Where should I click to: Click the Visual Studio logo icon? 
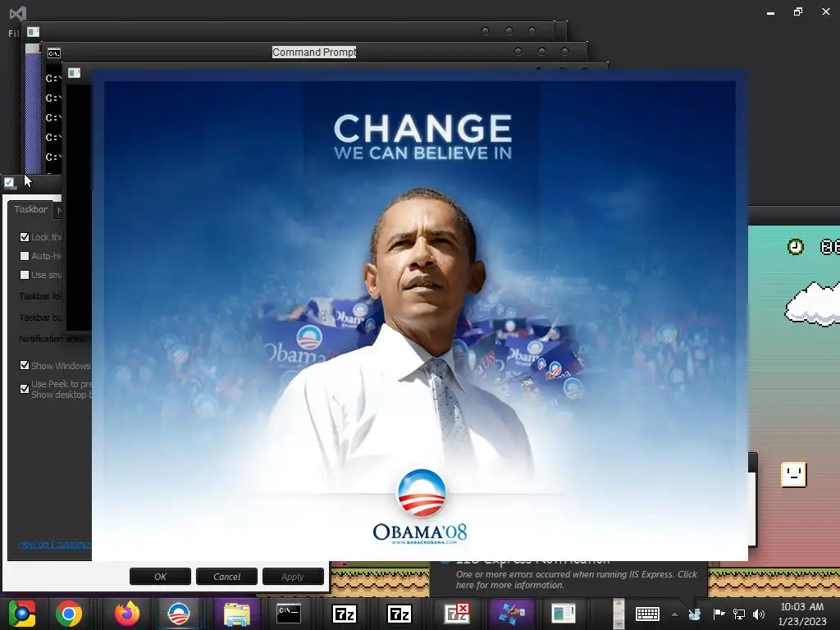click(x=18, y=13)
